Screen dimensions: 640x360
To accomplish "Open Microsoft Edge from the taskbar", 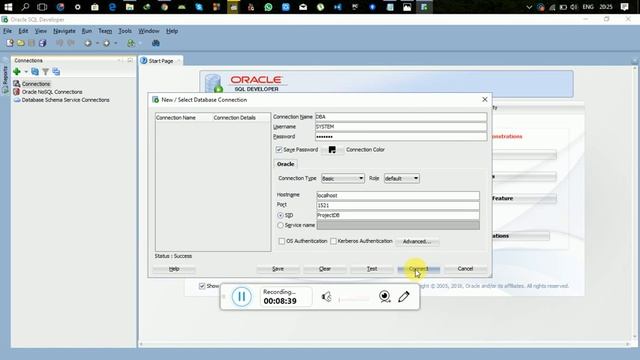I will [112, 7].
